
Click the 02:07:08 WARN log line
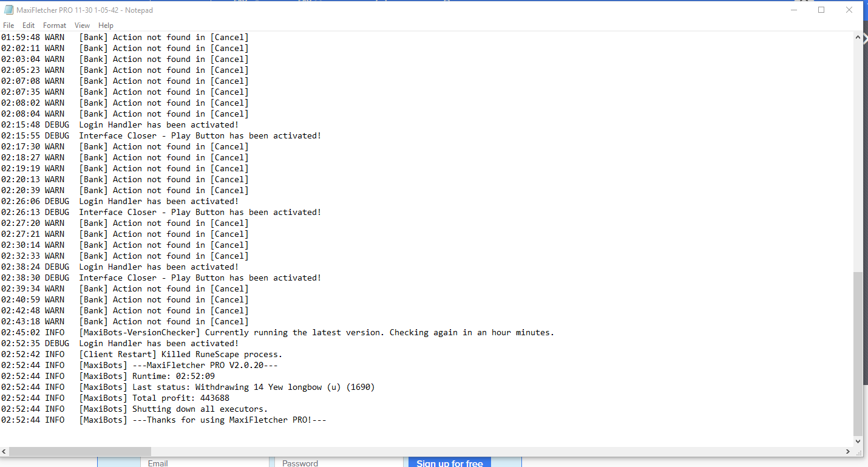coord(125,81)
